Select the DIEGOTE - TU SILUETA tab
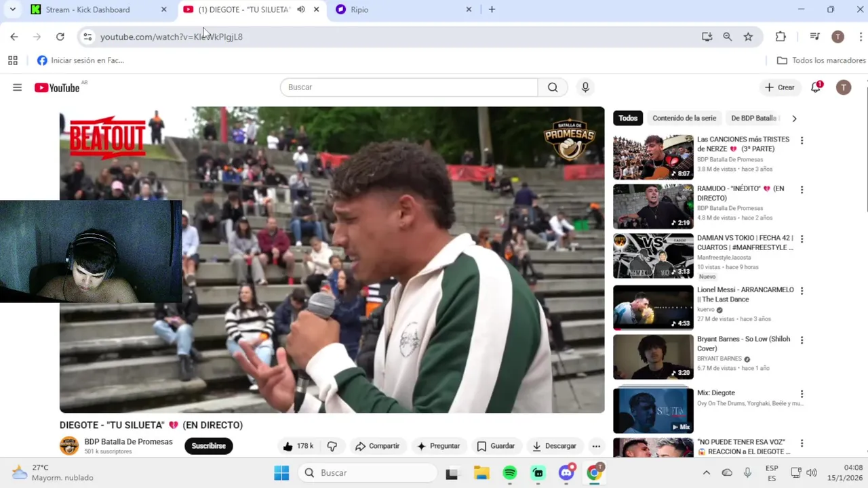The image size is (868, 488). coord(244,9)
